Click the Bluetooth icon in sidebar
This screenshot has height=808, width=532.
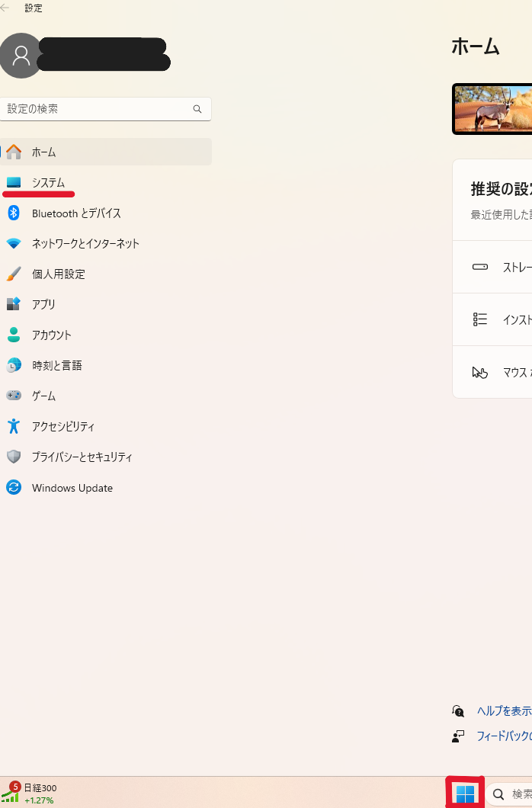[14, 213]
